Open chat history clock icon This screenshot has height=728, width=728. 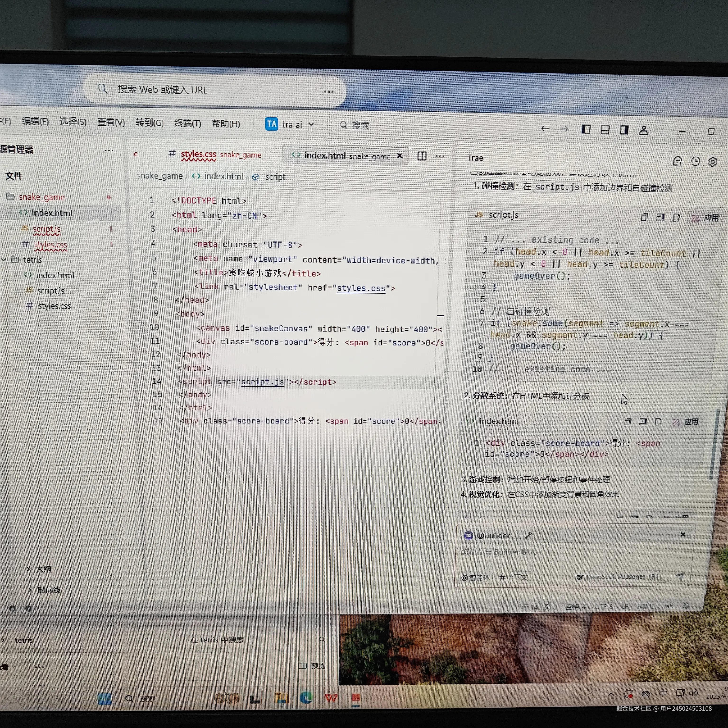coord(695,162)
